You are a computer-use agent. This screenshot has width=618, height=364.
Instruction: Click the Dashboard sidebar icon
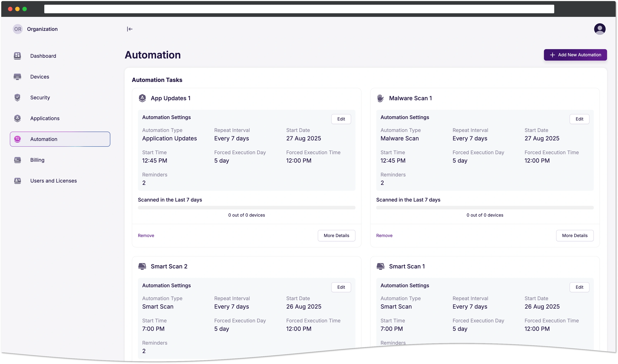17,56
